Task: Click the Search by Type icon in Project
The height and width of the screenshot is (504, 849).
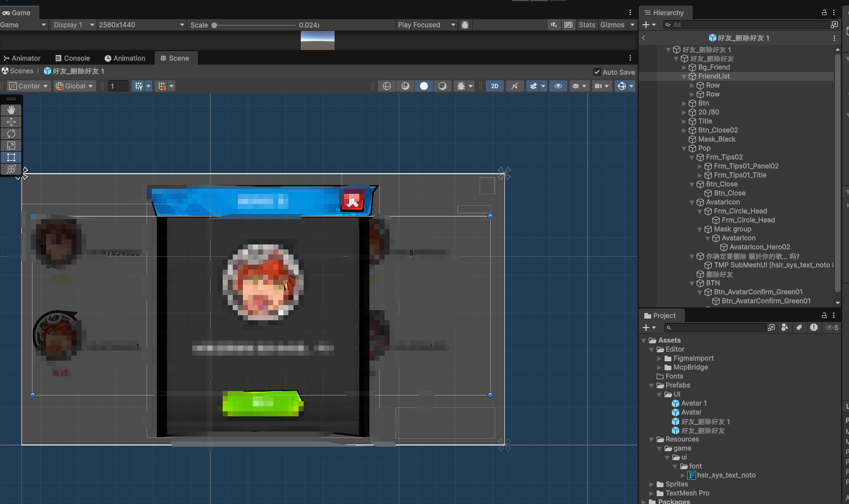Action: click(784, 328)
